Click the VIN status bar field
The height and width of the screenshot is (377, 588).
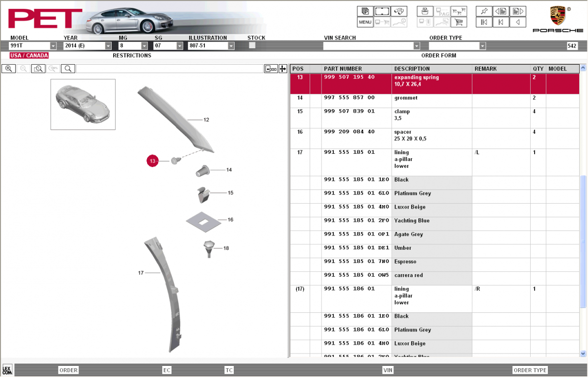(388, 370)
